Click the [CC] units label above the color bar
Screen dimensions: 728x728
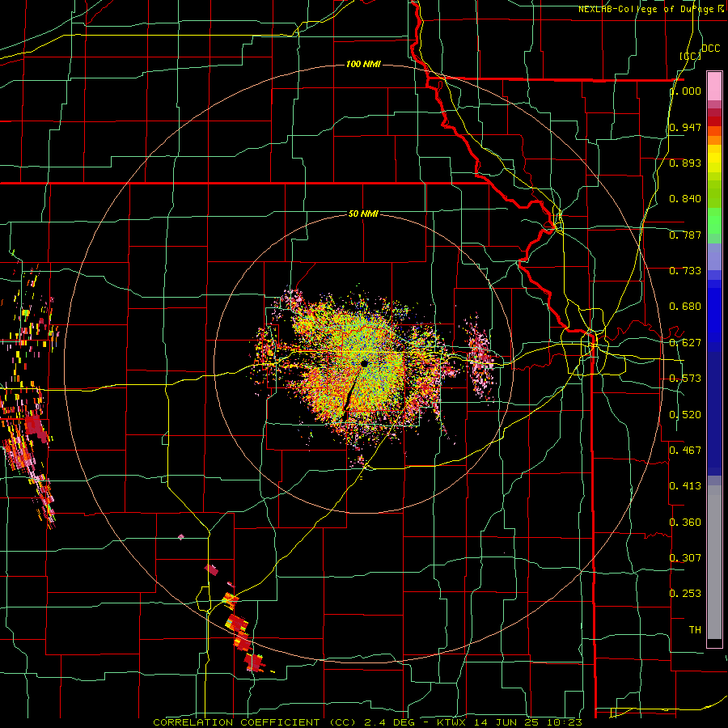[x=690, y=56]
